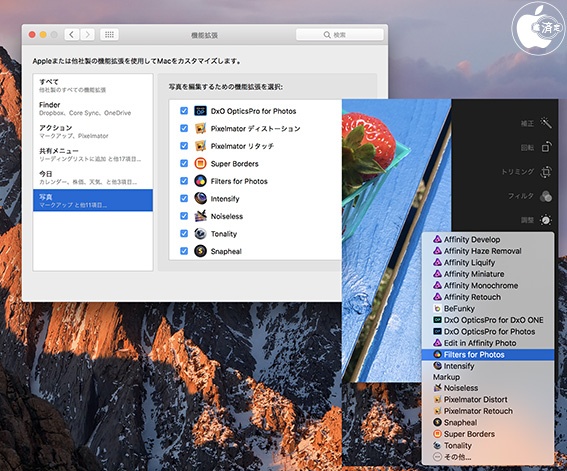
Task: Go forward in System Preferences
Action: click(87, 34)
